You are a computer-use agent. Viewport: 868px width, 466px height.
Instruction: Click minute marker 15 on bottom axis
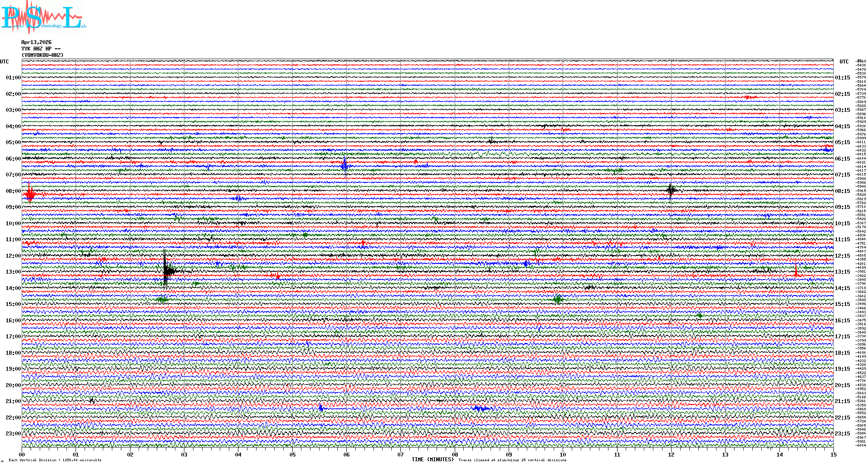pos(833,455)
